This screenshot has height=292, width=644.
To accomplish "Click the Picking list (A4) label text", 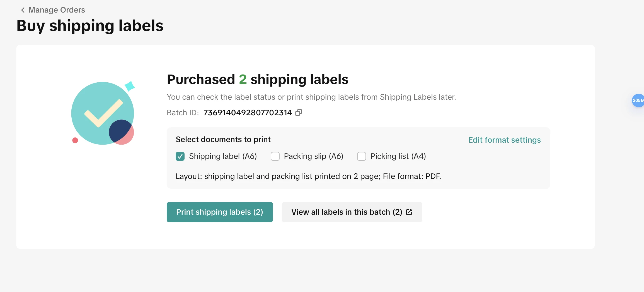I will (398, 156).
